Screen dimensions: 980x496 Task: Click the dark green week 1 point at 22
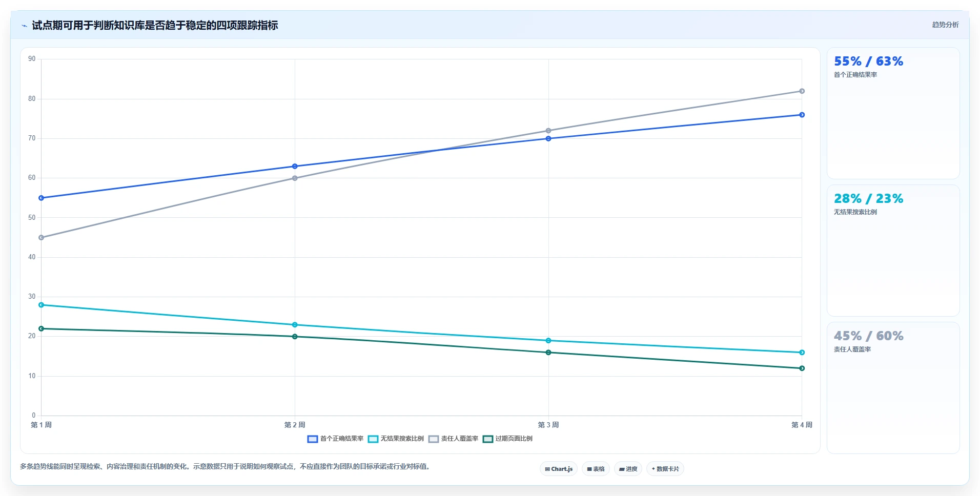(42, 328)
